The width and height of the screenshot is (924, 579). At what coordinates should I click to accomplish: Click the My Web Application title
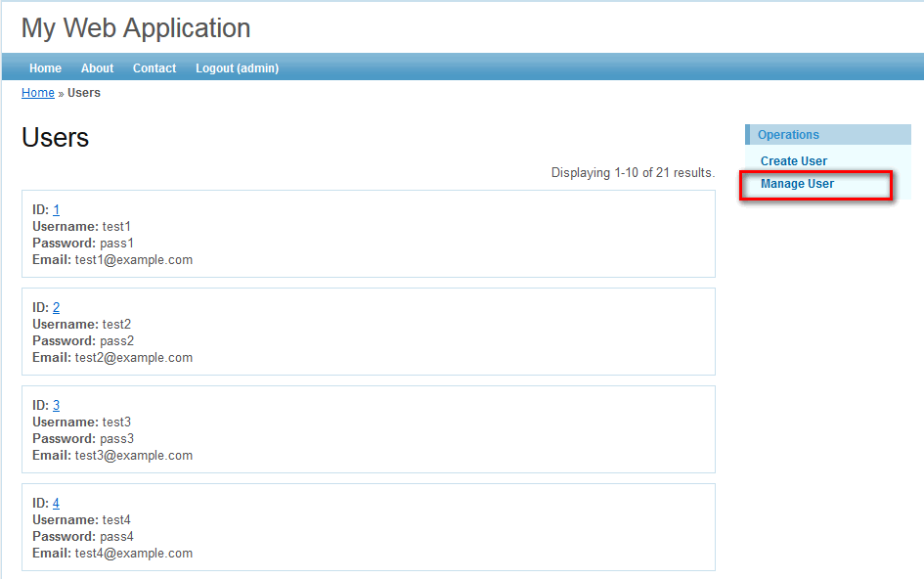point(136,28)
